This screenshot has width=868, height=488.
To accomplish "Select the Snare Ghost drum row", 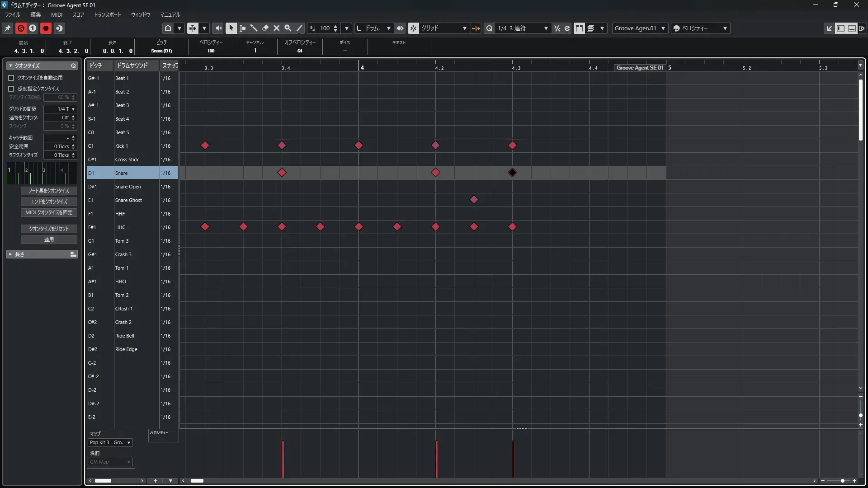I will tap(128, 200).
